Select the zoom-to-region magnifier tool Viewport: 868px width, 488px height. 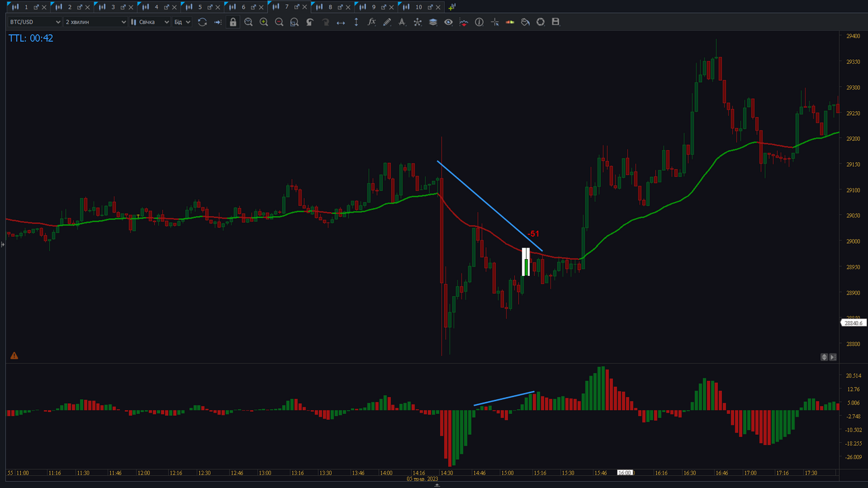click(294, 22)
